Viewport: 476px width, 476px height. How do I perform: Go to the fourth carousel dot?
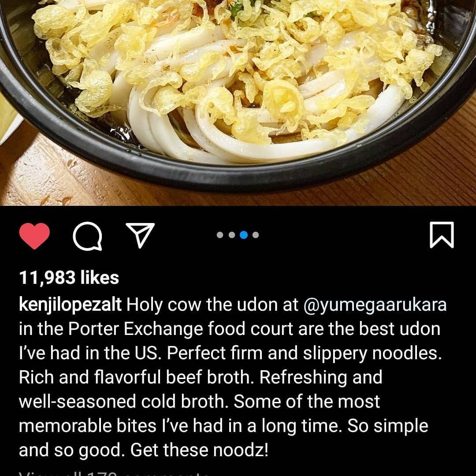tap(256, 234)
